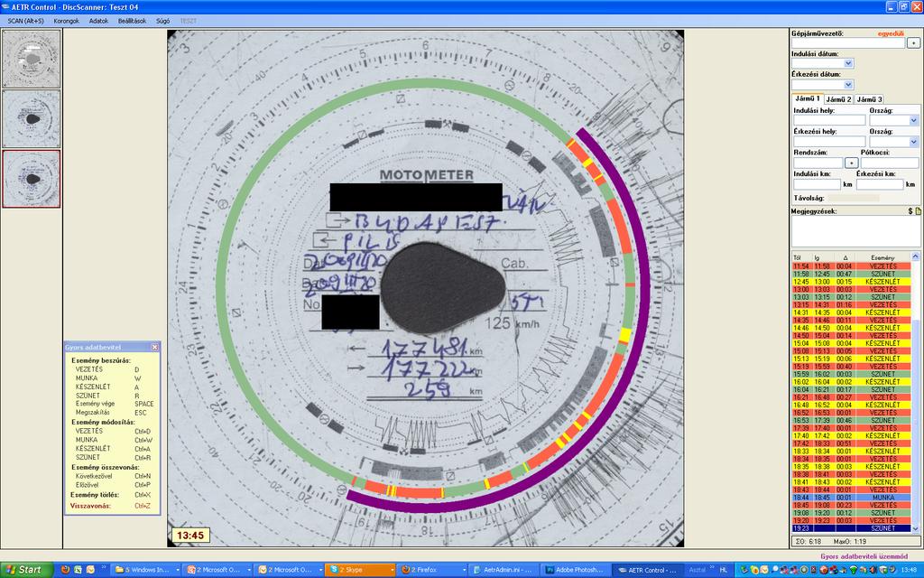Click the Pótkocsi input field

[x=889, y=163]
